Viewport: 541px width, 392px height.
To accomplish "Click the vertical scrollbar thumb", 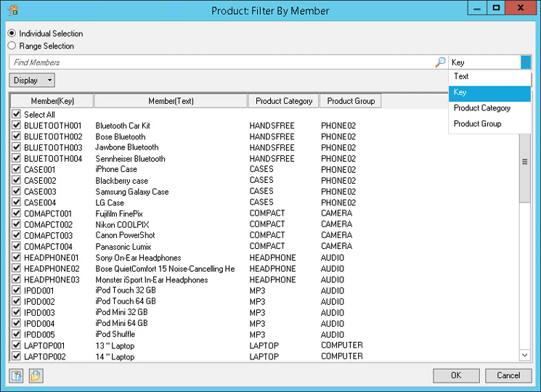I will (525, 162).
